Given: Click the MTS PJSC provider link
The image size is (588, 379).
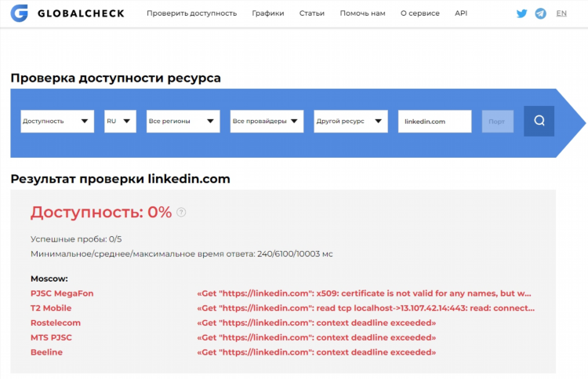Looking at the screenshot, I should [51, 337].
